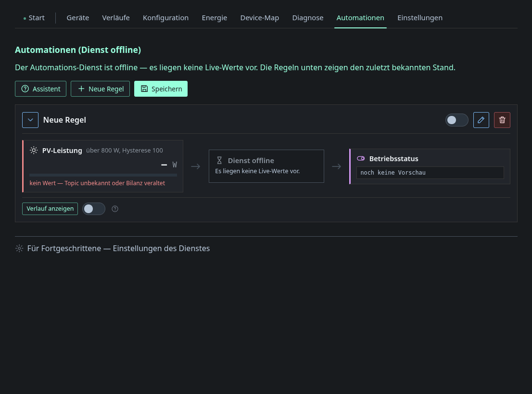The height and width of the screenshot is (394, 532).
Task: Switch to the Geräte tab
Action: pos(78,18)
